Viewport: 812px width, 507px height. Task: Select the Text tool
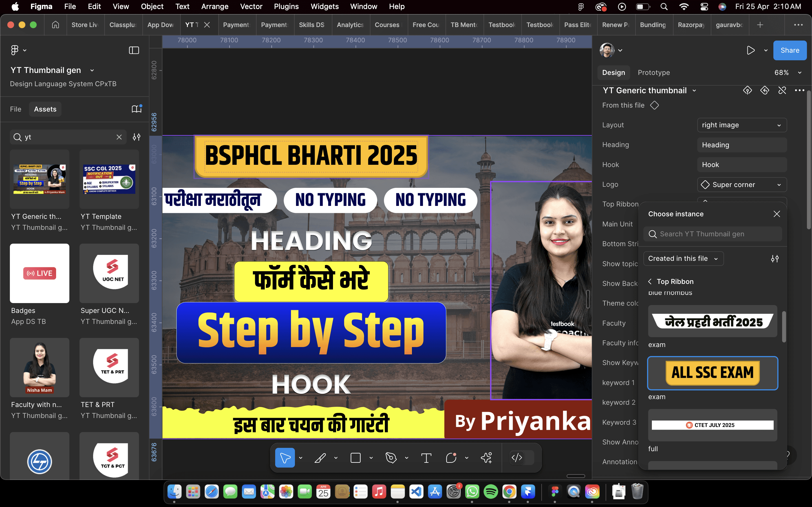click(x=426, y=458)
